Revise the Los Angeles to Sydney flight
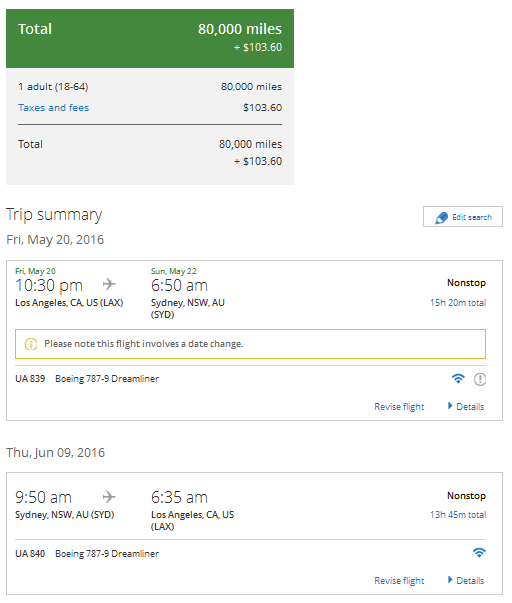The image size is (512, 603). point(399,407)
